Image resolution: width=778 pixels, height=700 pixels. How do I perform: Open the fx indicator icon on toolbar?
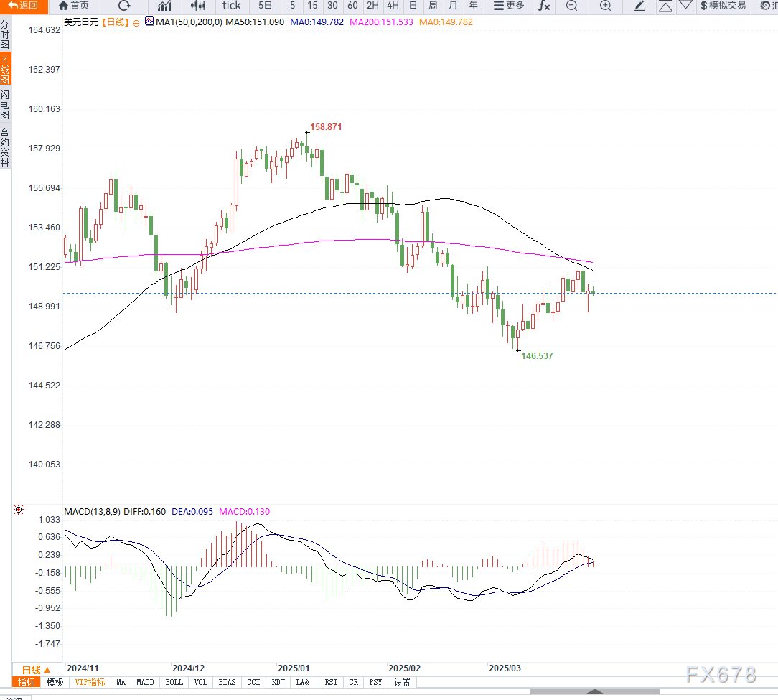click(544, 6)
